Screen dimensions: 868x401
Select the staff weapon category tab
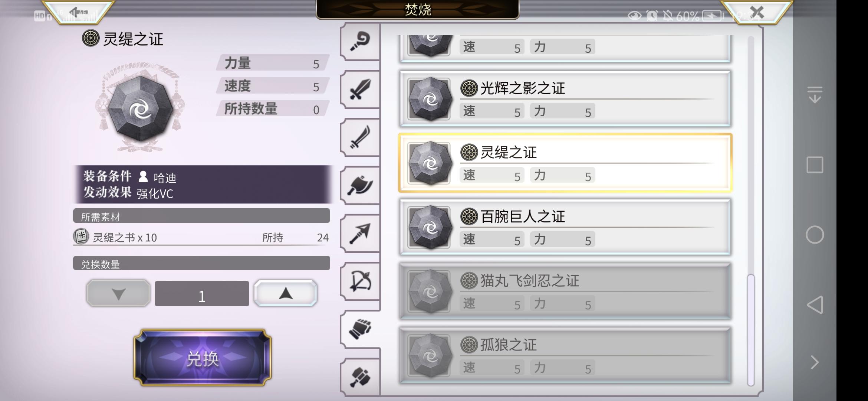(x=360, y=41)
